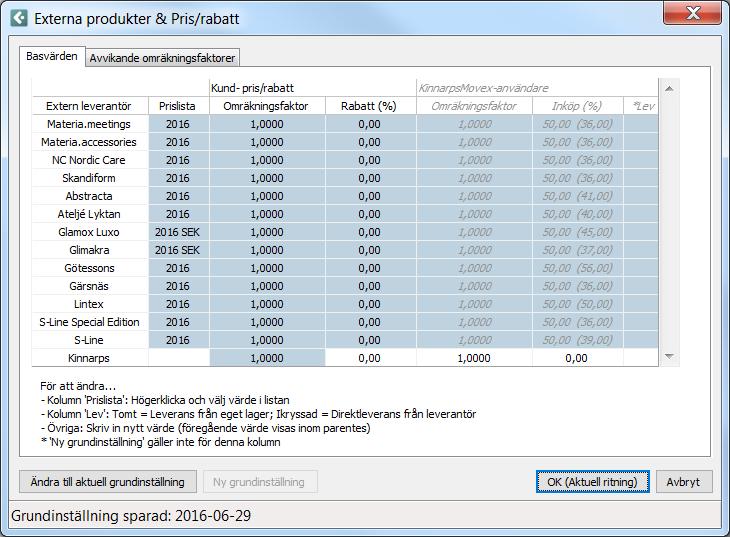
Task: Select the Ateljé Lyktan supplier name
Action: (x=89, y=214)
